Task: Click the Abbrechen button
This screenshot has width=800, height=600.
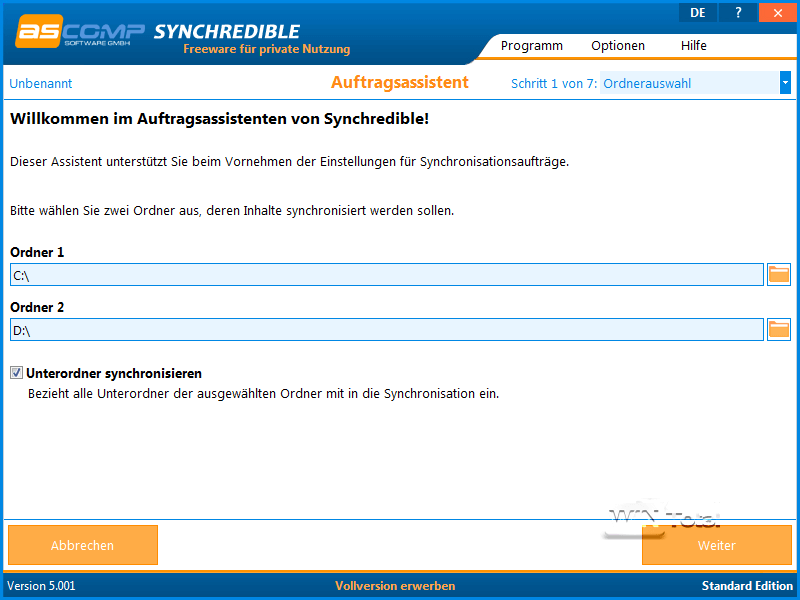Action: [83, 545]
